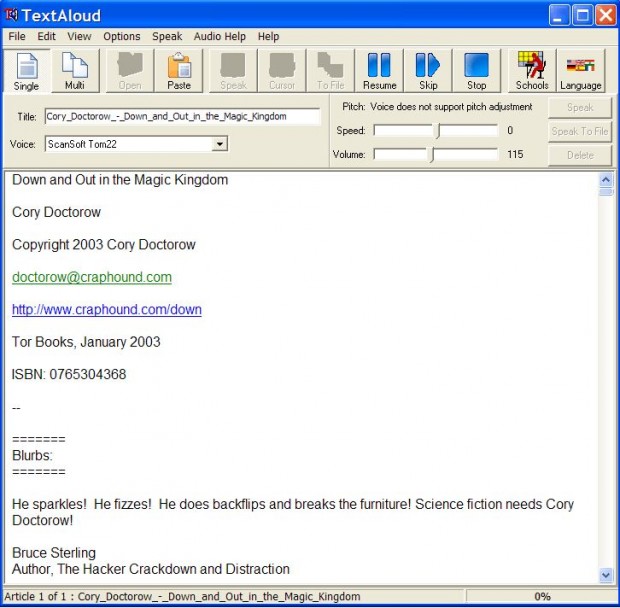Skip ahead using the Skip icon
The height and width of the screenshot is (608, 620).
pos(428,72)
